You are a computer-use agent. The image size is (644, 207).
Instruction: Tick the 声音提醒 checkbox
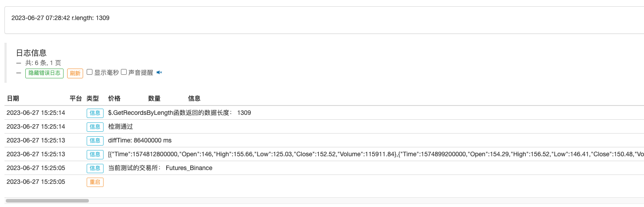pos(124,72)
